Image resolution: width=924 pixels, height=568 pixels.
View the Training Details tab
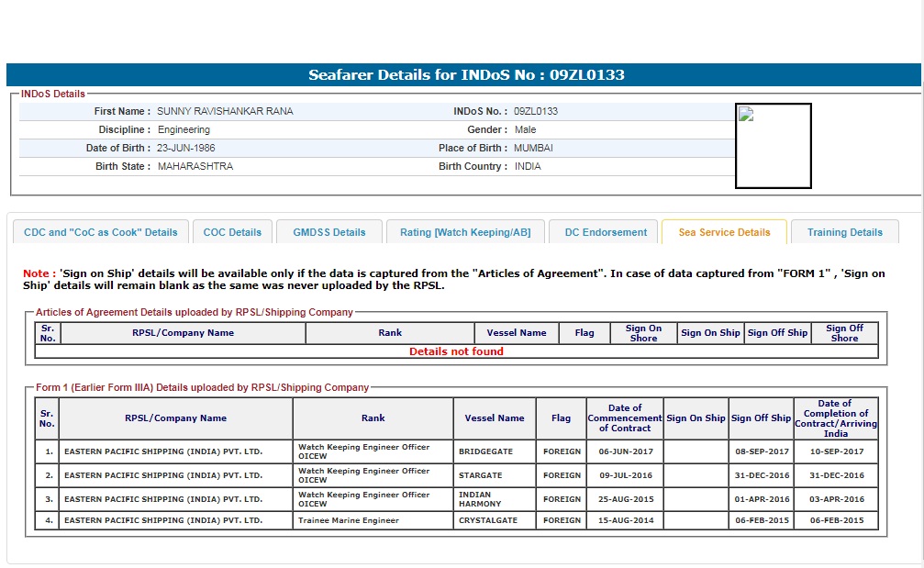coord(844,232)
